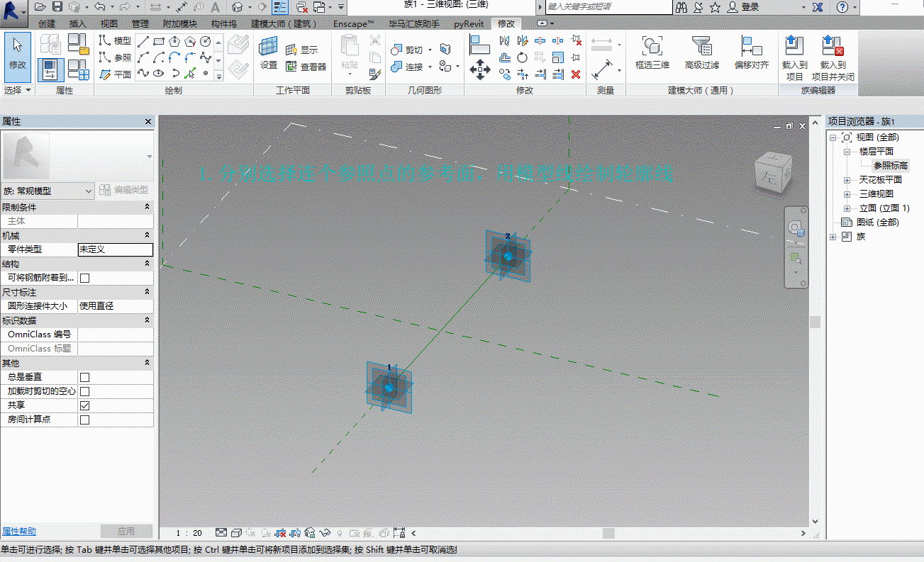Switch to the 管理 ribbon tab
Screen dimensions: 924x562
click(x=140, y=23)
